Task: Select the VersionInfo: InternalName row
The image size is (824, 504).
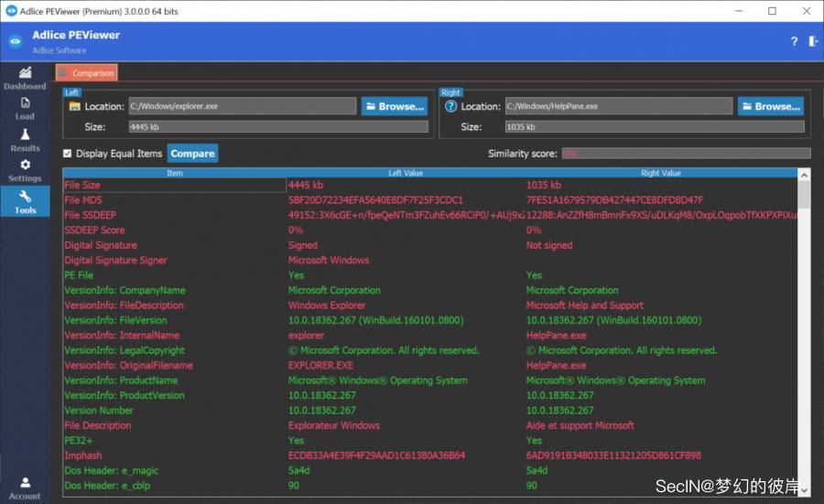Action: click(430, 335)
